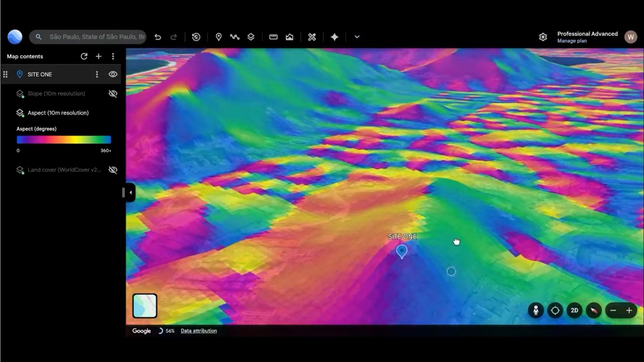
Task: Click the Slope layer stack icon
Action: tap(20, 94)
